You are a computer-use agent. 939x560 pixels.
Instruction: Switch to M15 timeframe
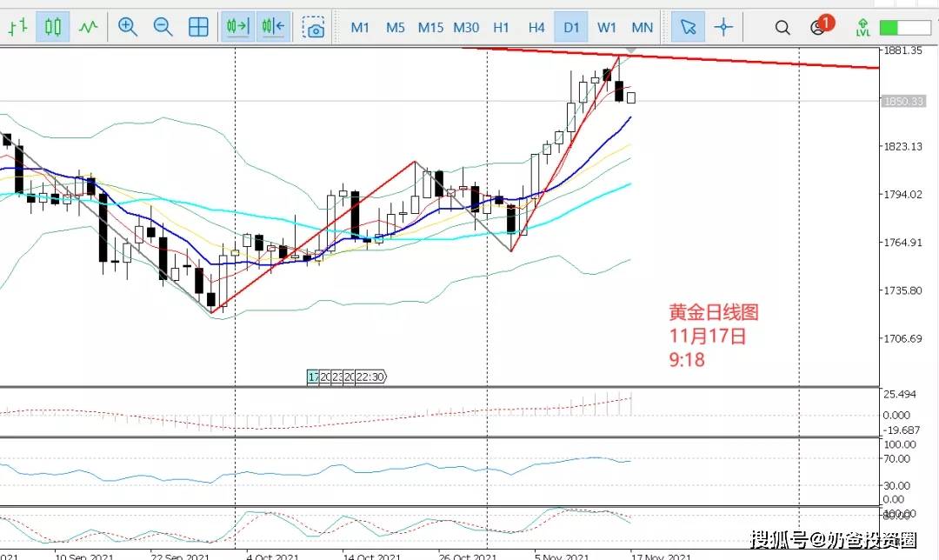430,27
